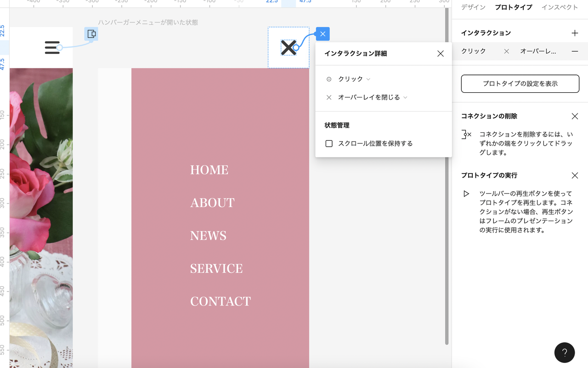Click the overlay connection badge near hamburger
588x368 pixels.
[x=91, y=34]
